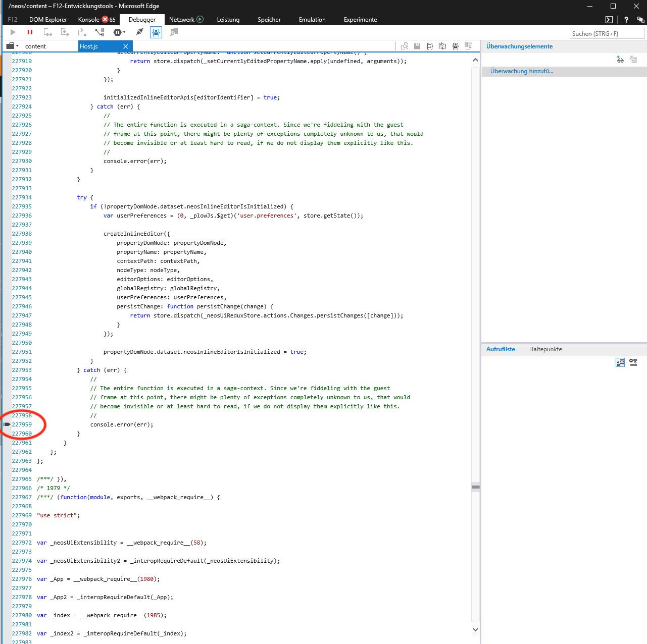Open the Emulation tab

(312, 20)
